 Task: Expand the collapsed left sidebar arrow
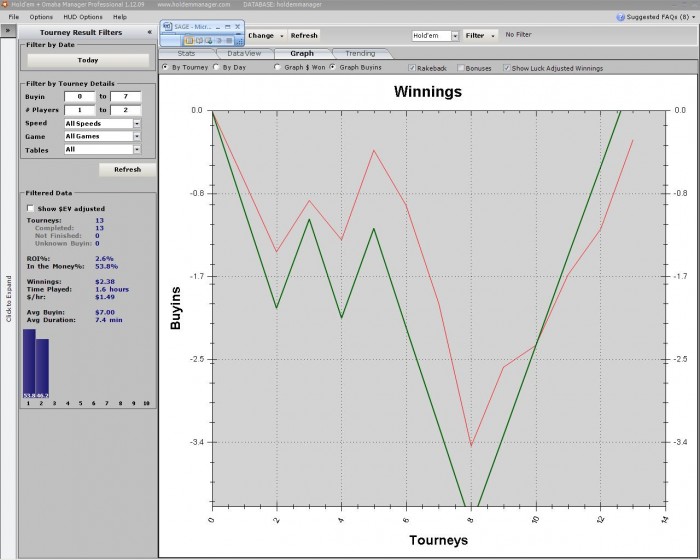pyautogui.click(x=8, y=31)
